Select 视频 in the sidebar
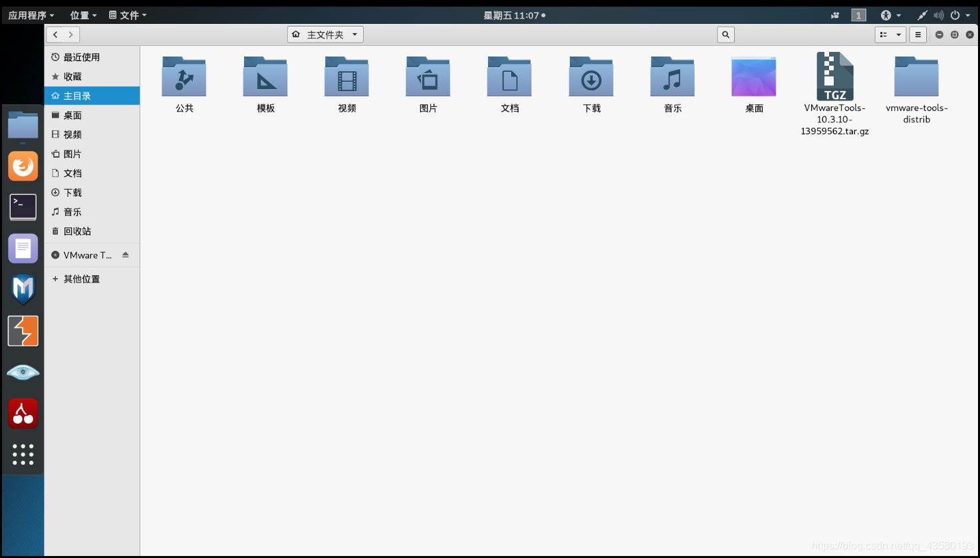Viewport: 980px width, 558px height. 92,134
